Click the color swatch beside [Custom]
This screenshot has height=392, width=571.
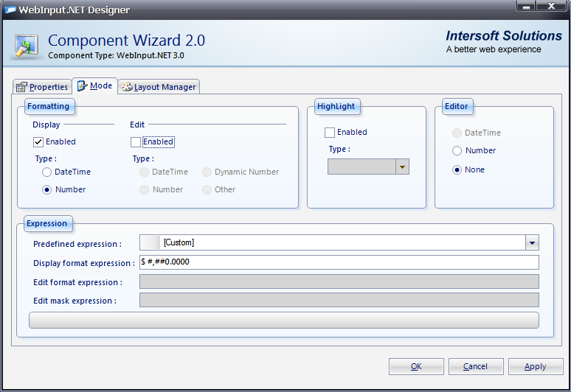[150, 242]
